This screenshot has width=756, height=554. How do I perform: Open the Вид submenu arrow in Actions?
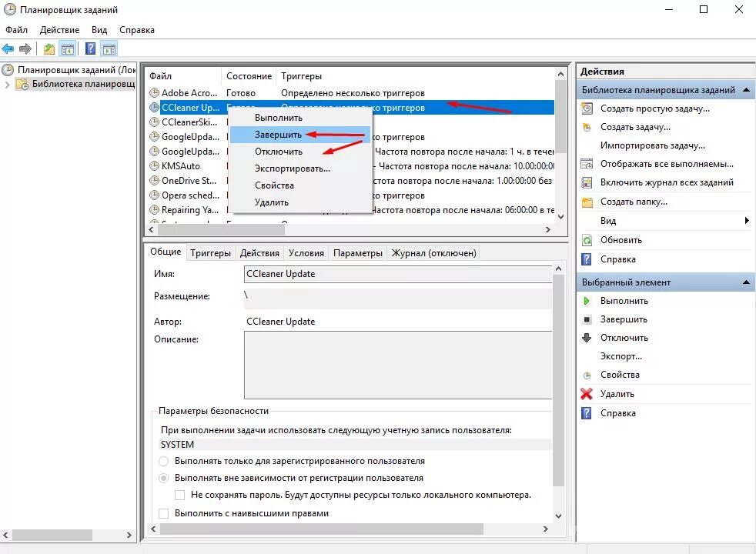[746, 221]
